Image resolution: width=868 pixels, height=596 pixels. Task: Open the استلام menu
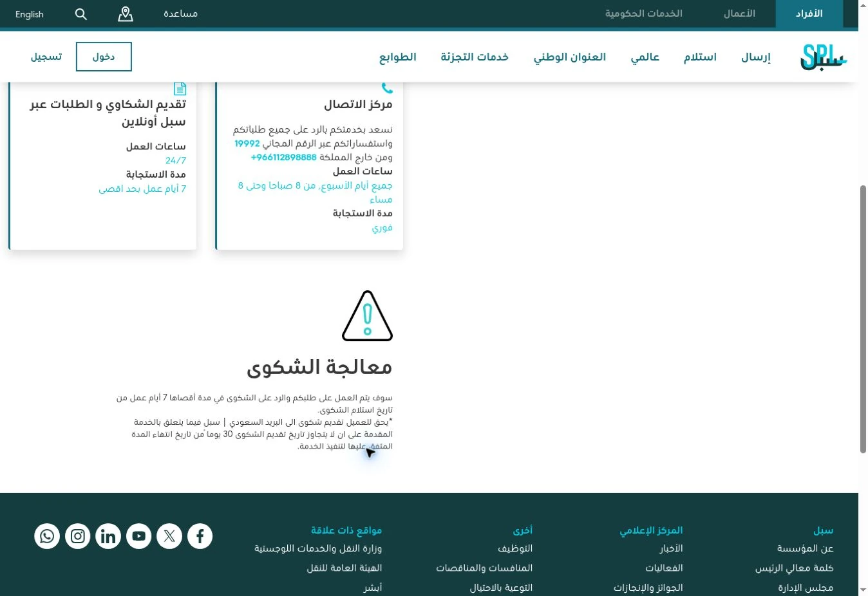(x=700, y=57)
